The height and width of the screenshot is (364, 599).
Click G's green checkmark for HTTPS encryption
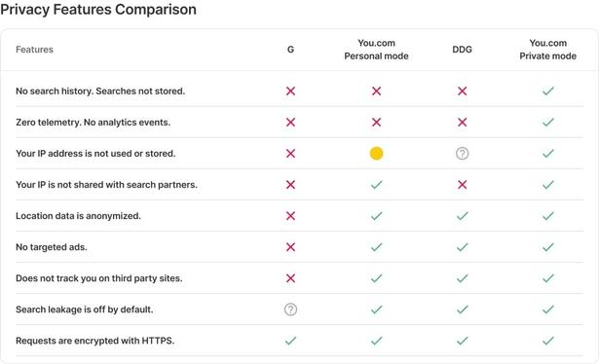(290, 341)
